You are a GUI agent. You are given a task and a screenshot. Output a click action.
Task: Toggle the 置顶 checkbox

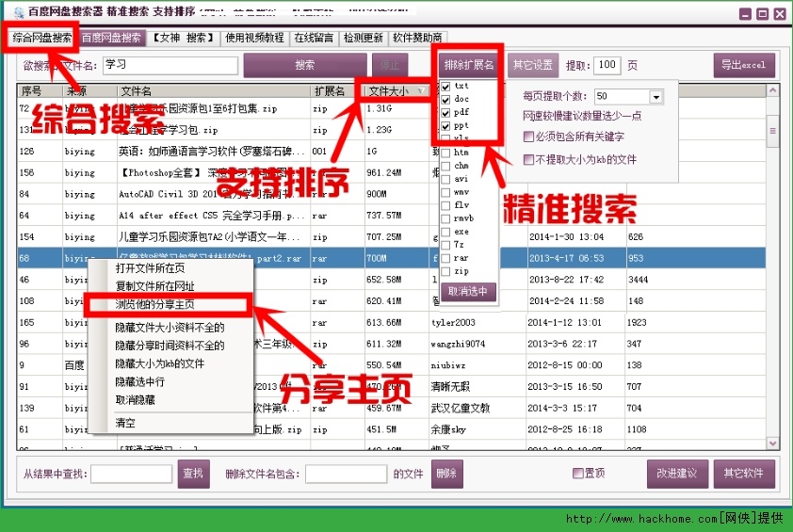pos(577,474)
